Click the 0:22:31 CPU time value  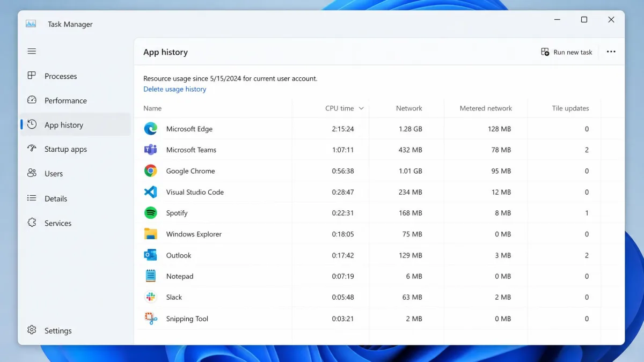pos(343,213)
